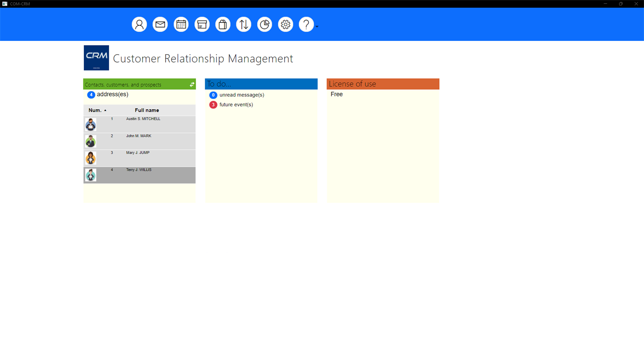Open the calendar icon in top toolbar
This screenshot has width=644, height=346.
[x=181, y=24]
